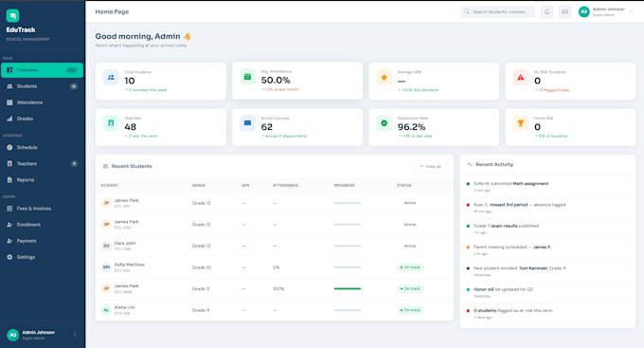Click the 100% attendance cell

[278, 289]
